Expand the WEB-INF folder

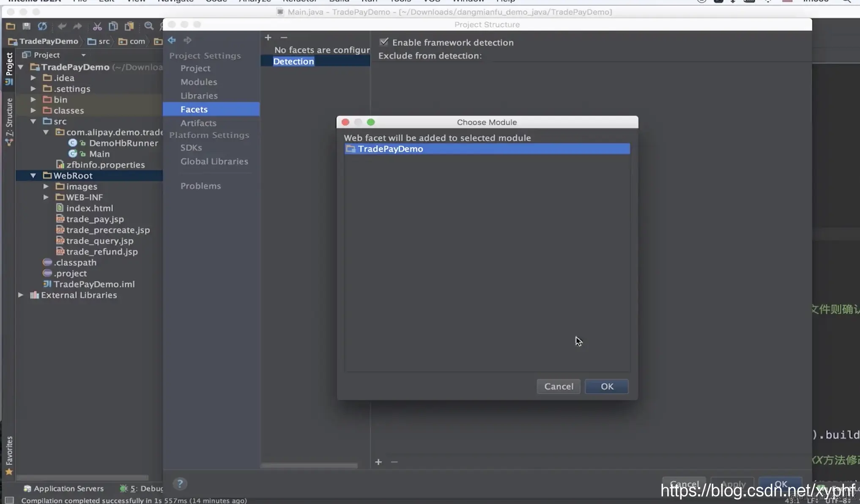[x=46, y=197]
